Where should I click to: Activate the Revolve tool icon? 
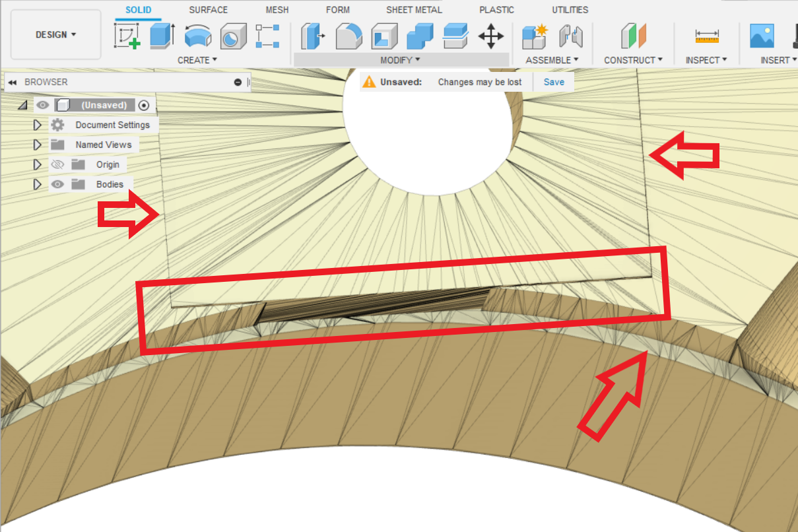point(197,36)
